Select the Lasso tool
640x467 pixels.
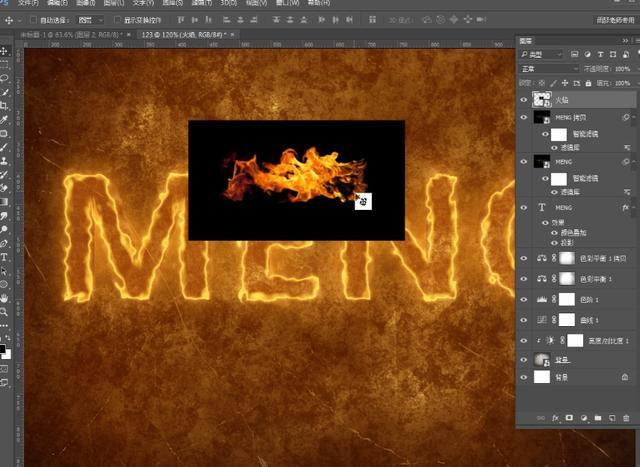click(4, 78)
